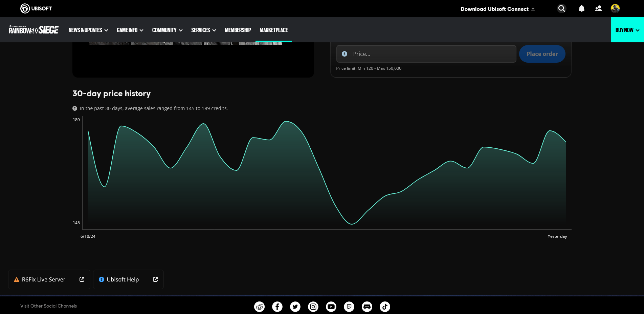Open the TikTok social icon
Image resolution: width=644 pixels, height=314 pixels.
tap(385, 307)
